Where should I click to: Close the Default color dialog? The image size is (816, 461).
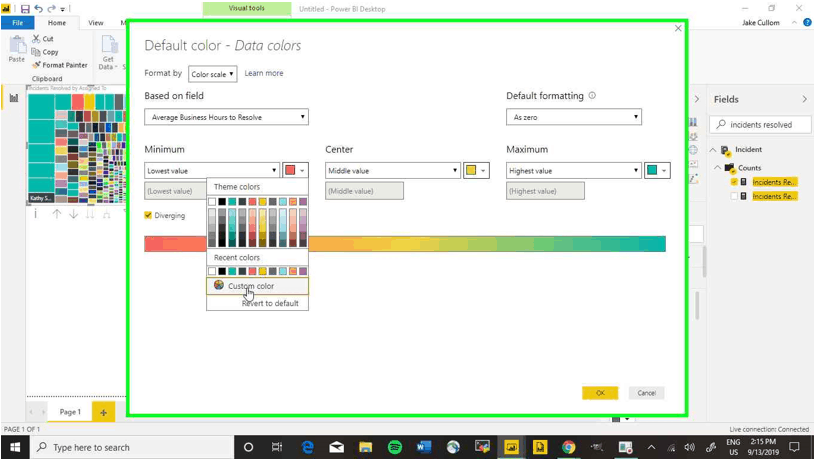click(678, 29)
